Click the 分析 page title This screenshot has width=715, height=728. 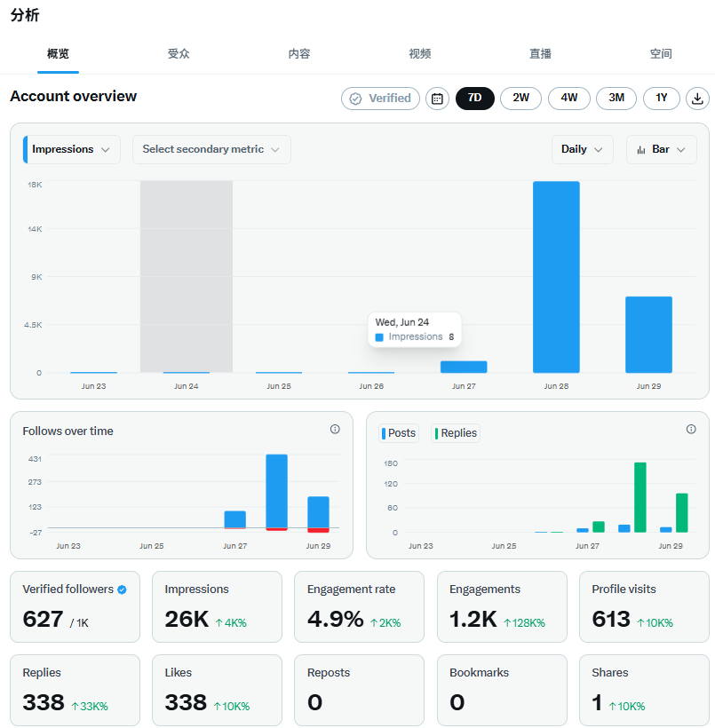(25, 15)
